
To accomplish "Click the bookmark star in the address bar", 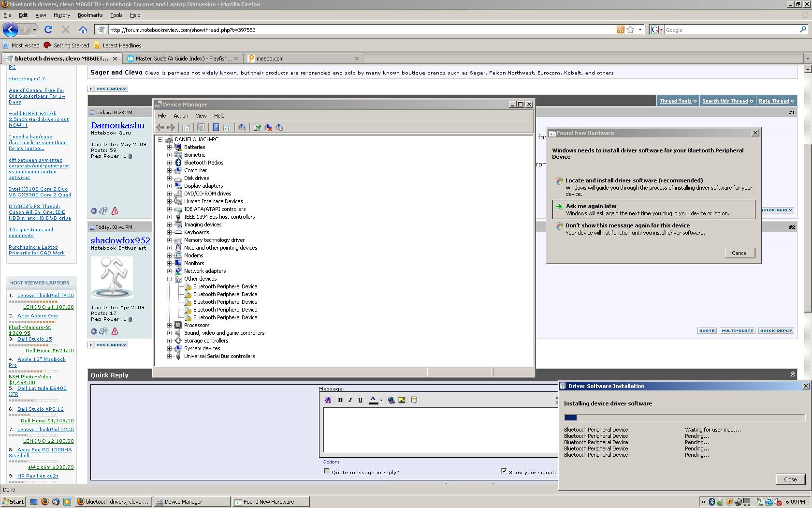I will tap(630, 30).
